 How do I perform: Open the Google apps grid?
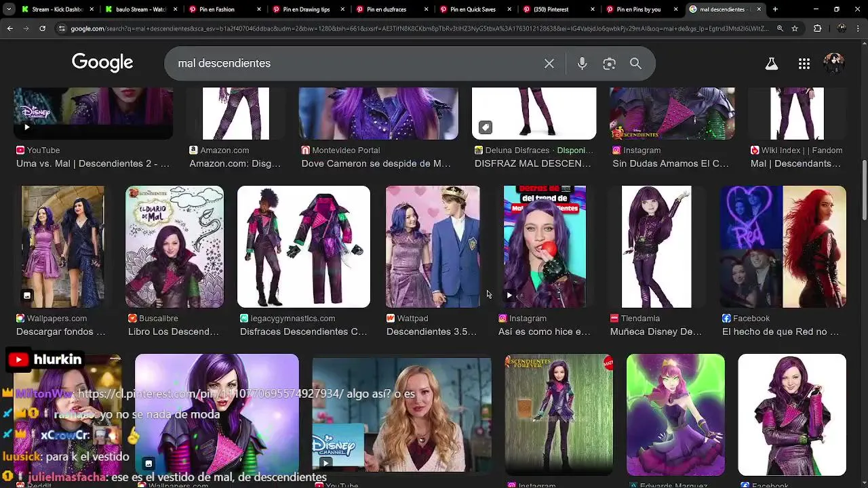[804, 64]
